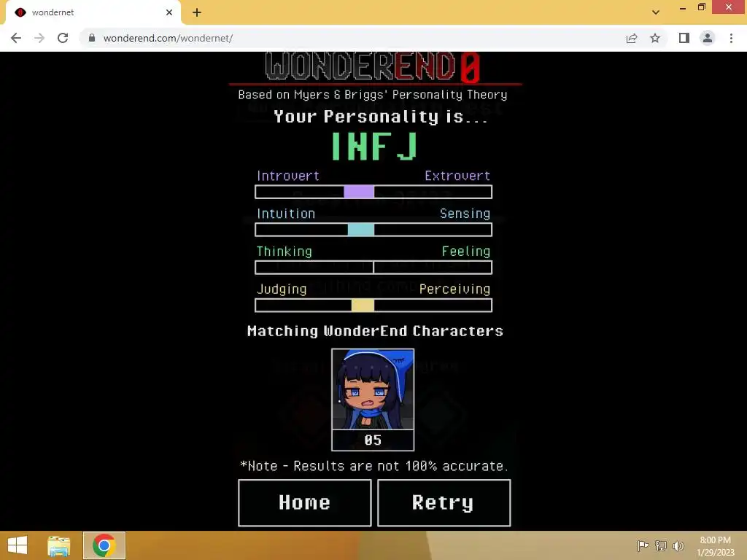Viewport: 747px width, 560px height.
Task: Click the Introvert label
Action: (287, 176)
